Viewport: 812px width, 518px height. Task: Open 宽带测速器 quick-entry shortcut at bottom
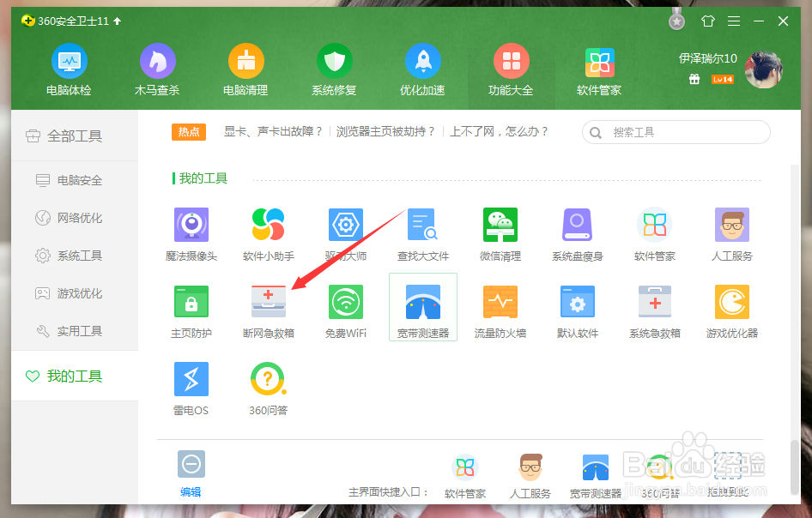click(x=596, y=477)
